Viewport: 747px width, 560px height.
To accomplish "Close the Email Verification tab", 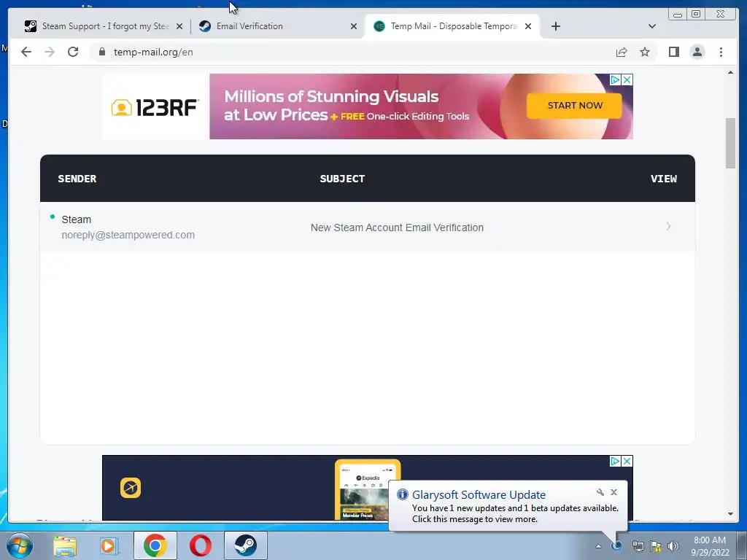I will click(354, 27).
